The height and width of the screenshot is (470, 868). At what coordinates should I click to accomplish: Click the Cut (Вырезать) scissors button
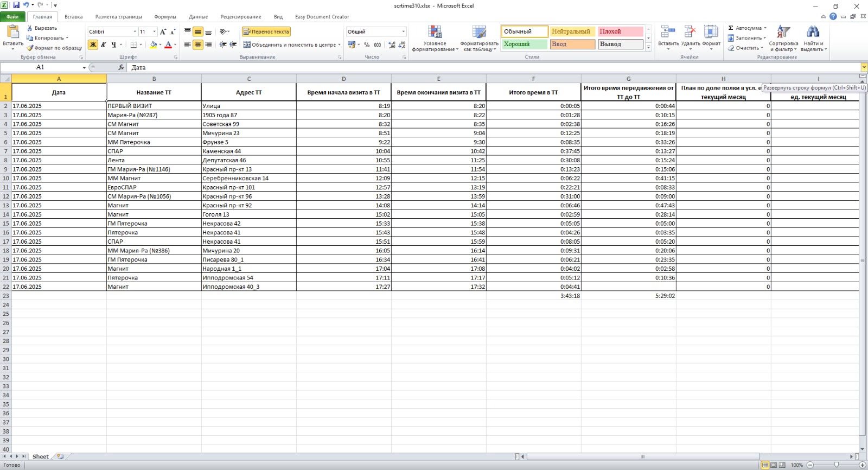click(x=42, y=28)
